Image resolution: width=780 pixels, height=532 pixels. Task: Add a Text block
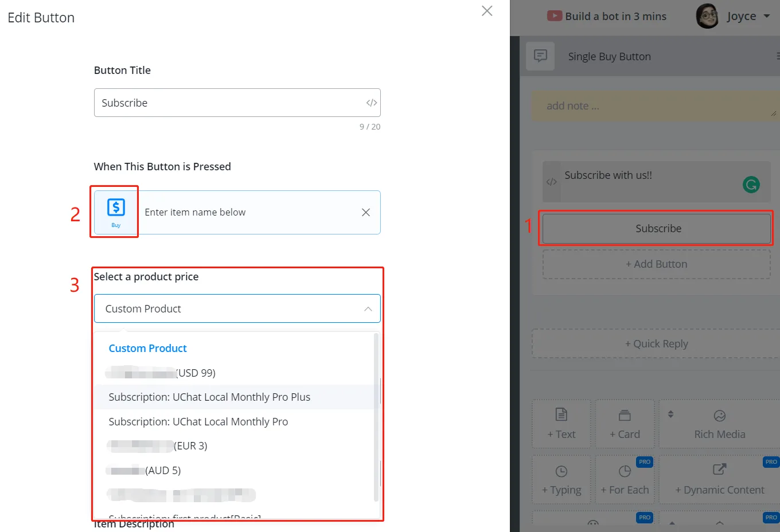click(x=561, y=424)
